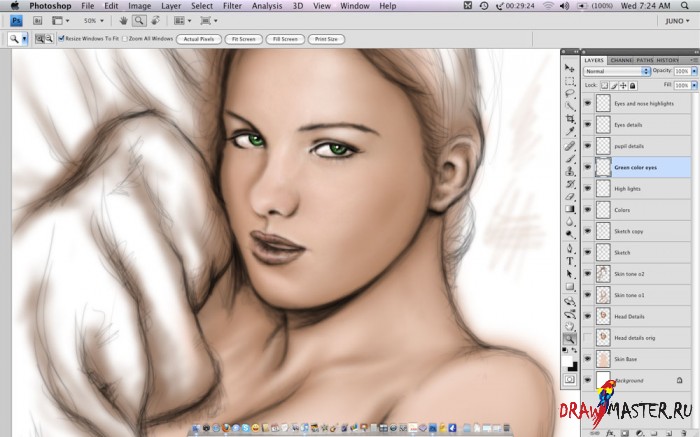Click the Zoom Out mode button
The width and height of the screenshot is (700, 437).
(x=49, y=39)
